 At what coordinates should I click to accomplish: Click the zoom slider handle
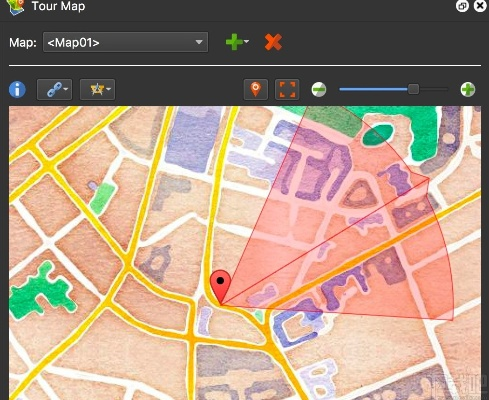(x=413, y=89)
